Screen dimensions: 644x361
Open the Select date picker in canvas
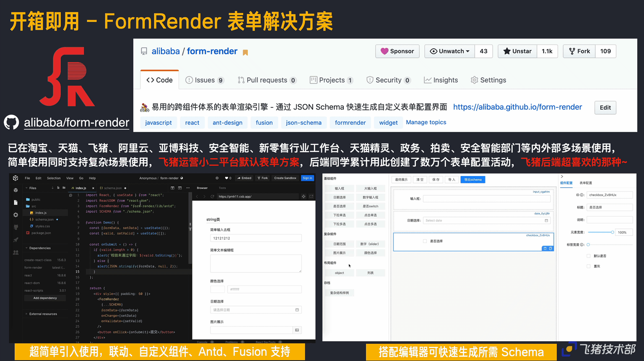pyautogui.click(x=486, y=220)
